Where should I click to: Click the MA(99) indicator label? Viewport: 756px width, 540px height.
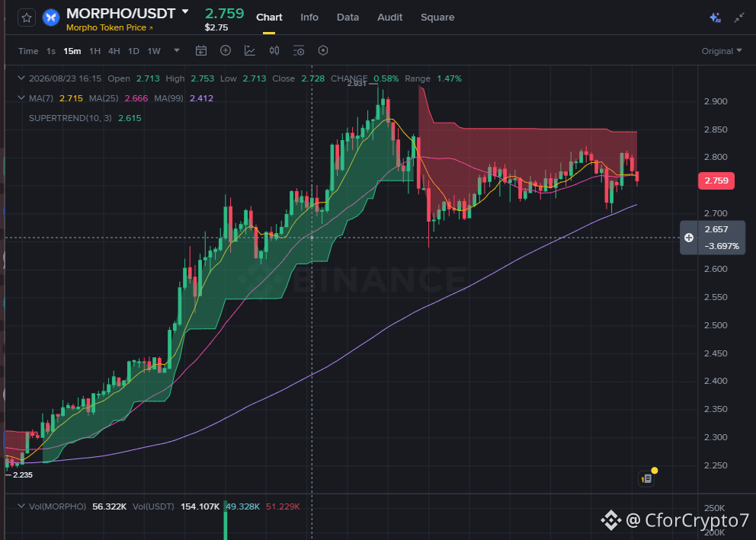[168, 98]
